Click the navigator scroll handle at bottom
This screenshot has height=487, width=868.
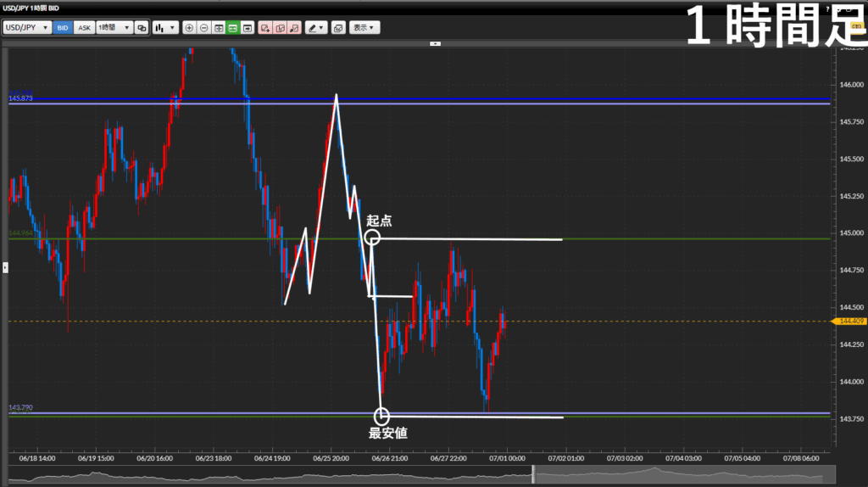(x=534, y=474)
